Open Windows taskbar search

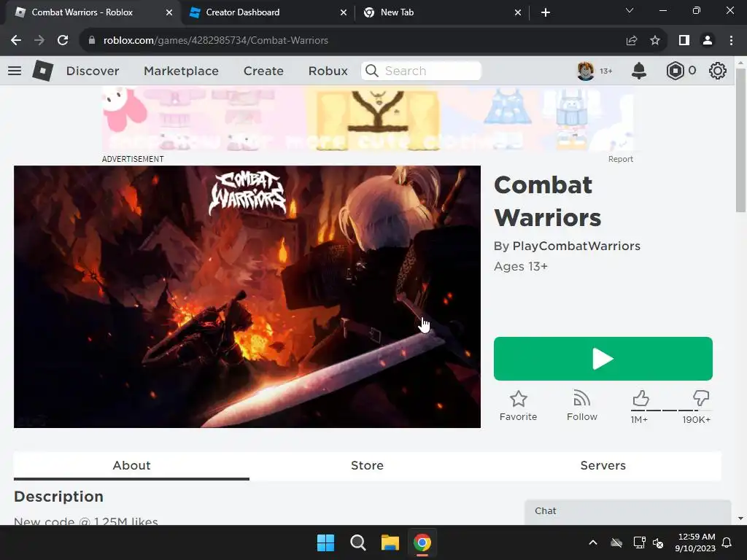point(357,542)
